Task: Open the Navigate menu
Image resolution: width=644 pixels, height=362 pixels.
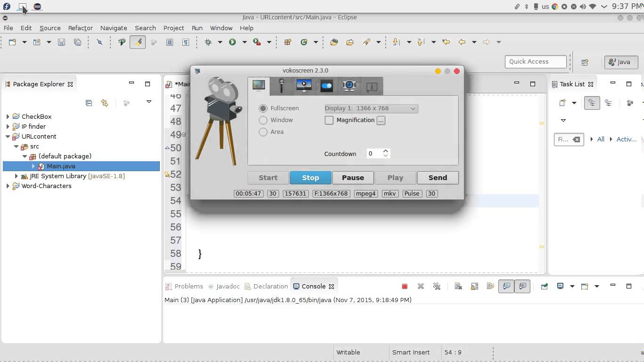Action: 114,28
